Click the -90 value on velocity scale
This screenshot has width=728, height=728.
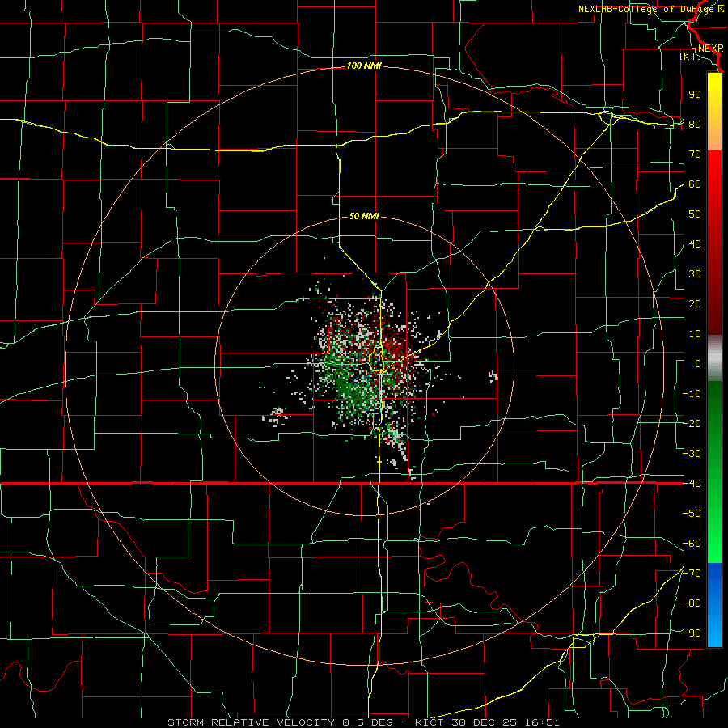tap(692, 633)
